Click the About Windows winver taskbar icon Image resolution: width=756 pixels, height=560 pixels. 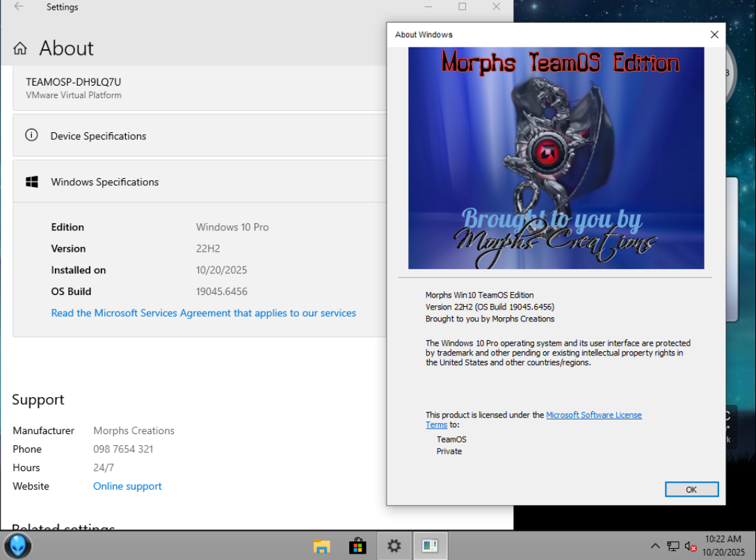[430, 546]
